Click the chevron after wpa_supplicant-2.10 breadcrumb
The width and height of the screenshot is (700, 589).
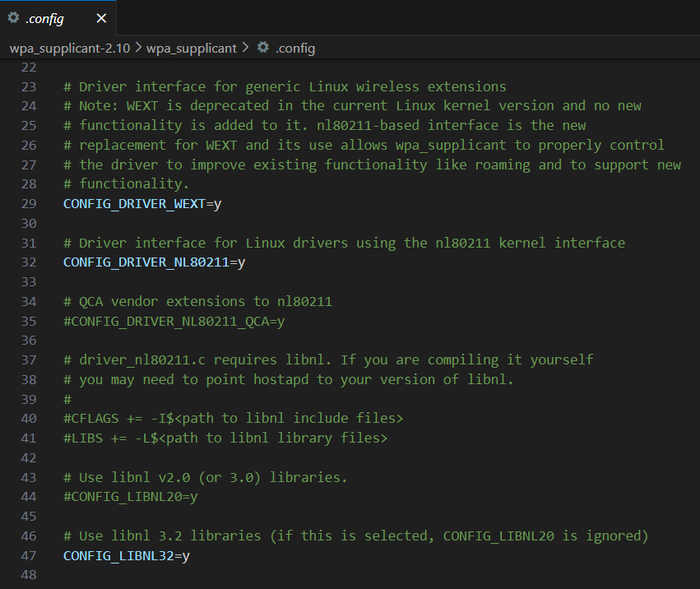click(138, 48)
